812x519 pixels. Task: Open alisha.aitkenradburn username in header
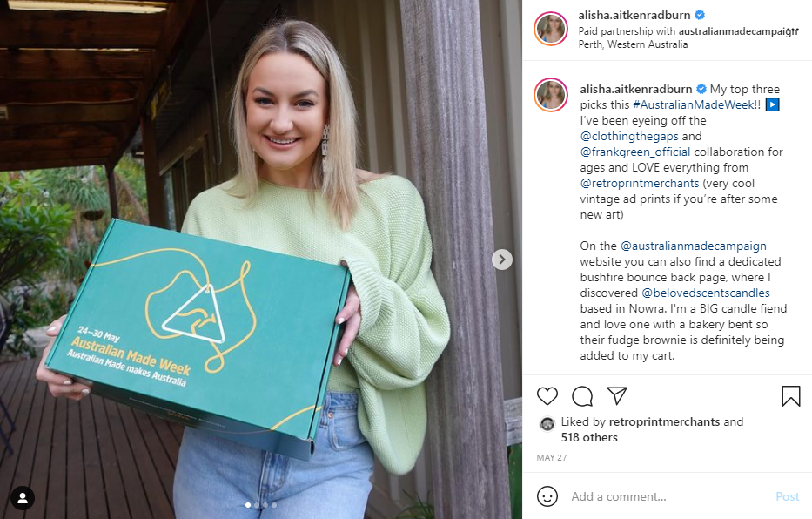(634, 15)
